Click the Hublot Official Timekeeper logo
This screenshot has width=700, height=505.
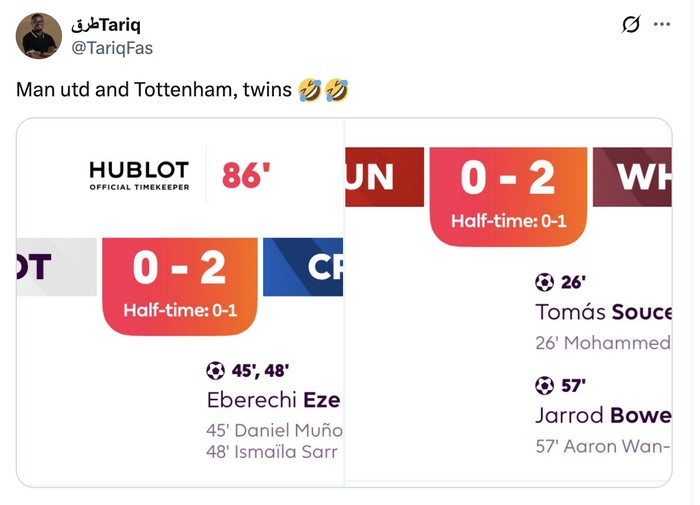point(138,175)
